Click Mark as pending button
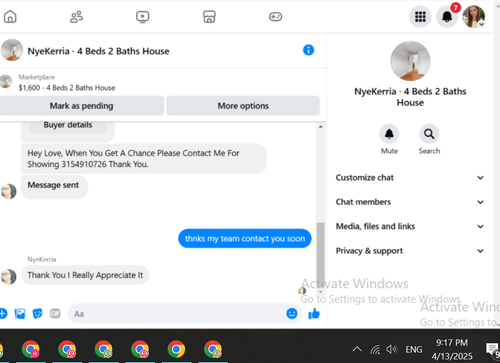The width and height of the screenshot is (500, 363). point(82,106)
